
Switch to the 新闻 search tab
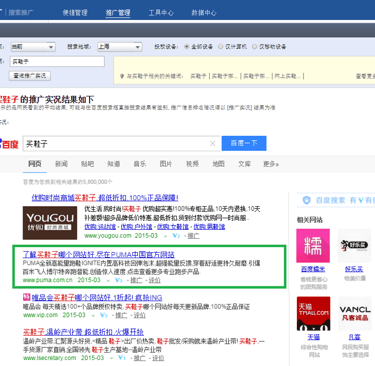point(61,164)
